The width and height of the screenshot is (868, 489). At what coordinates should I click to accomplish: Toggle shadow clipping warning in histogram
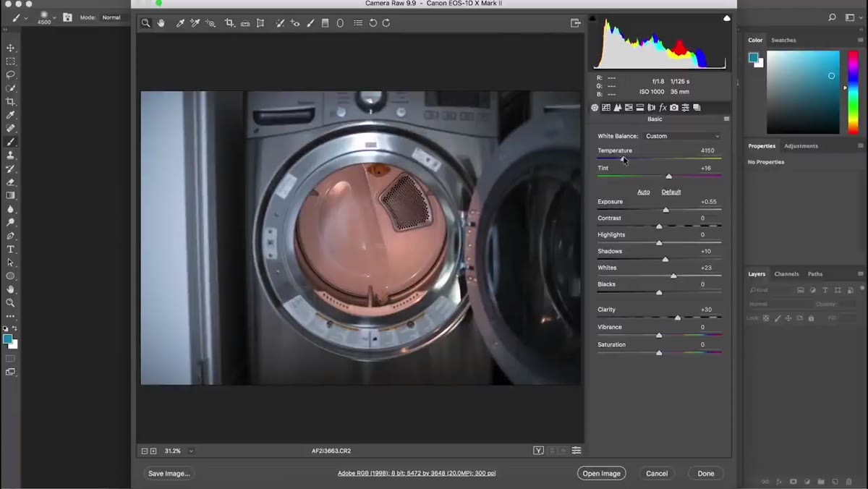pyautogui.click(x=592, y=18)
